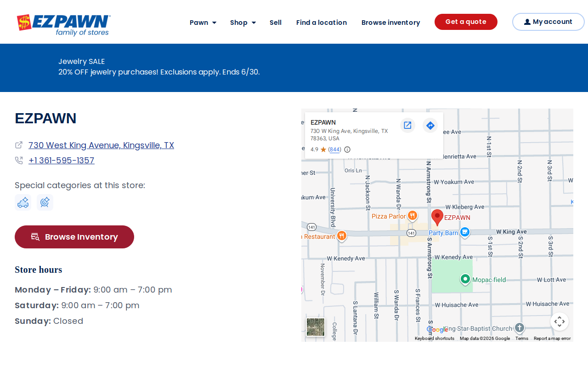The image size is (588, 368).
Task: Click the red Browse Inventory button
Action: pos(74,237)
